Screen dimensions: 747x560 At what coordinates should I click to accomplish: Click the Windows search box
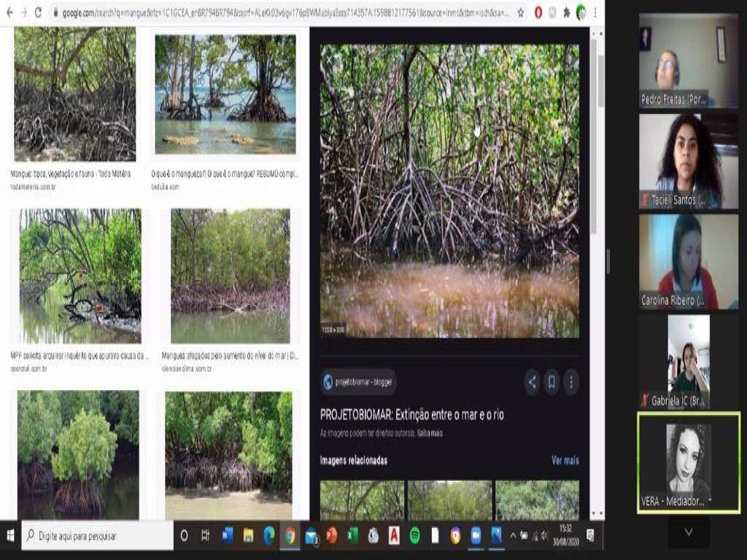point(98,536)
